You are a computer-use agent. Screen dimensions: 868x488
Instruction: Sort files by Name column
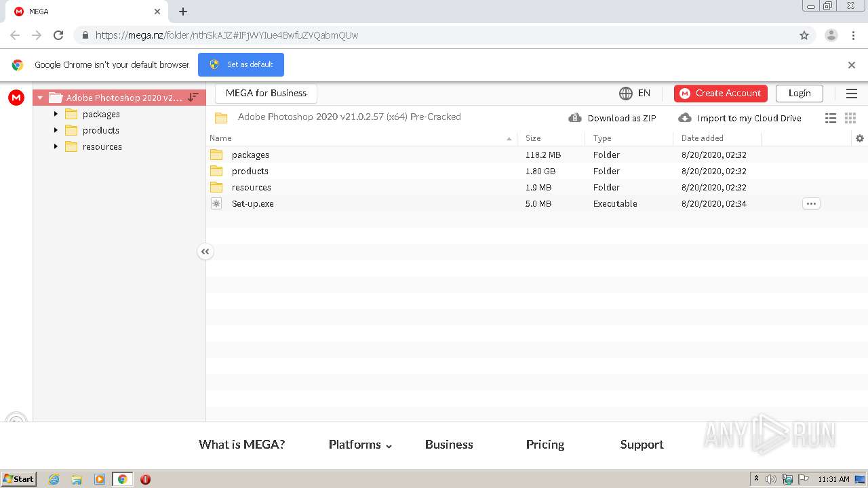[361, 138]
